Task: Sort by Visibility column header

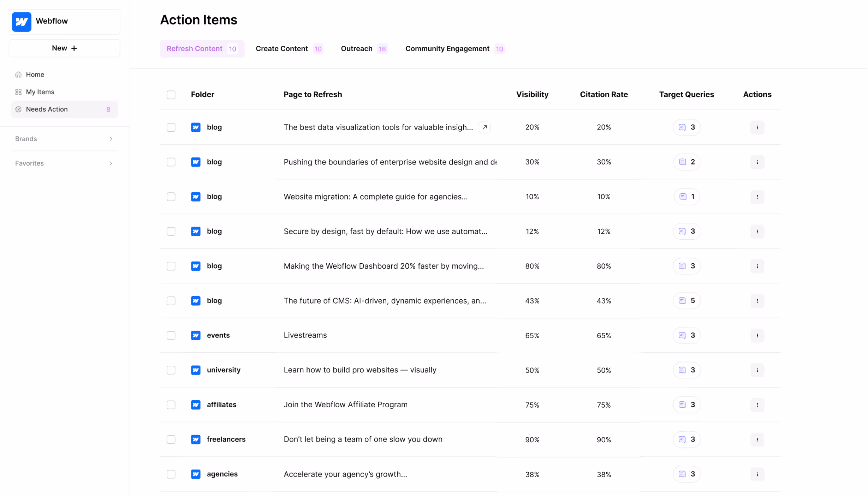Action: (x=532, y=95)
